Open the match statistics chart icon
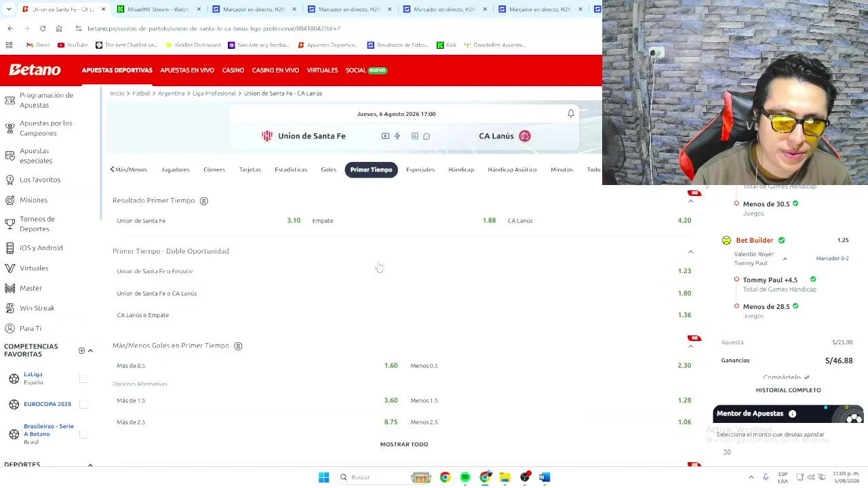 tap(415, 136)
